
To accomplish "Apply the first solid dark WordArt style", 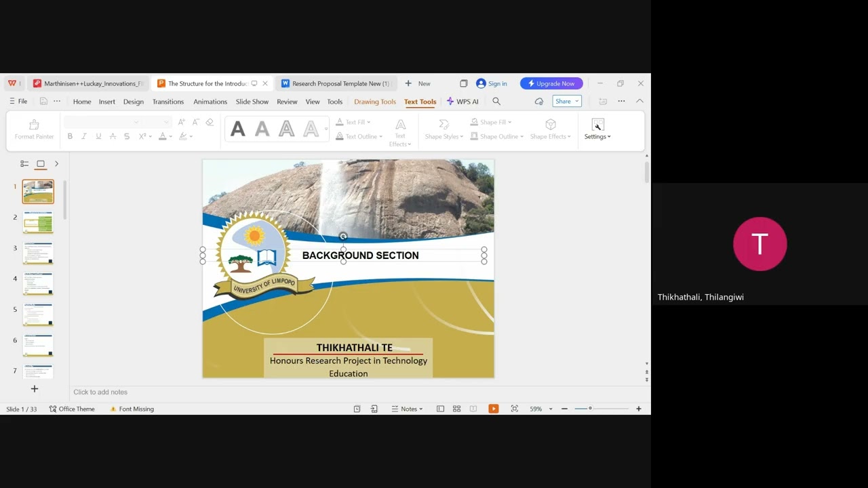I will tap(237, 129).
